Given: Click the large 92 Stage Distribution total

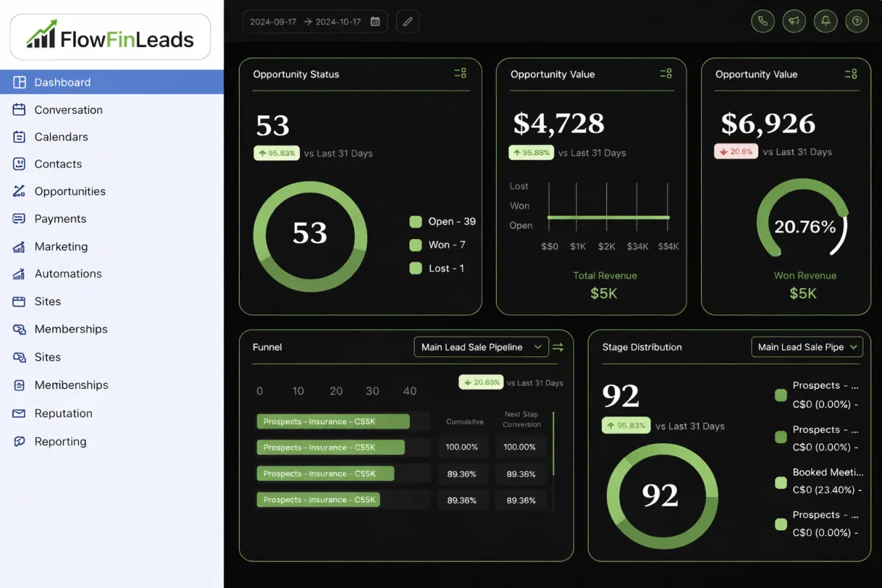Looking at the screenshot, I should coord(621,395).
